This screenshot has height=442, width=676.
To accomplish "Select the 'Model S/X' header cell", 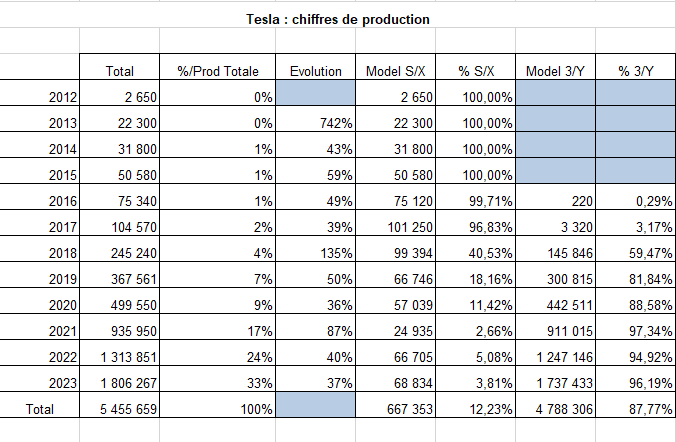I will pos(396,67).
